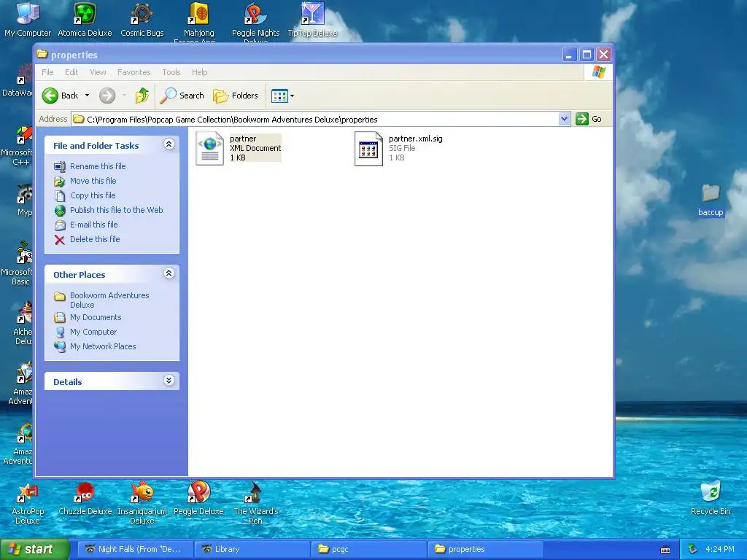This screenshot has width=747, height=560.
Task: Open the Back history dropdown arrow
Action: click(x=88, y=96)
